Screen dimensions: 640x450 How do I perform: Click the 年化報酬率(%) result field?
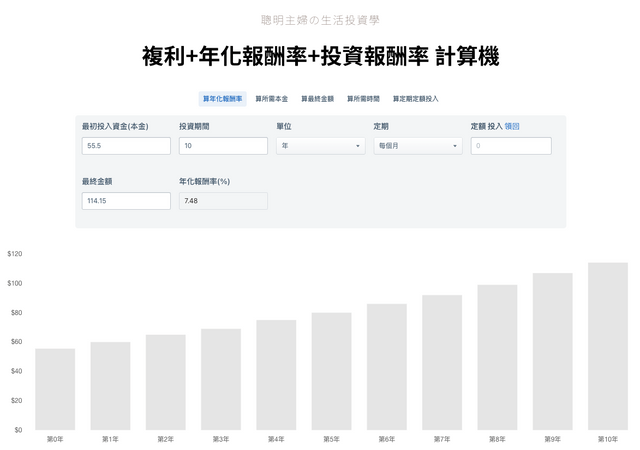coord(223,201)
